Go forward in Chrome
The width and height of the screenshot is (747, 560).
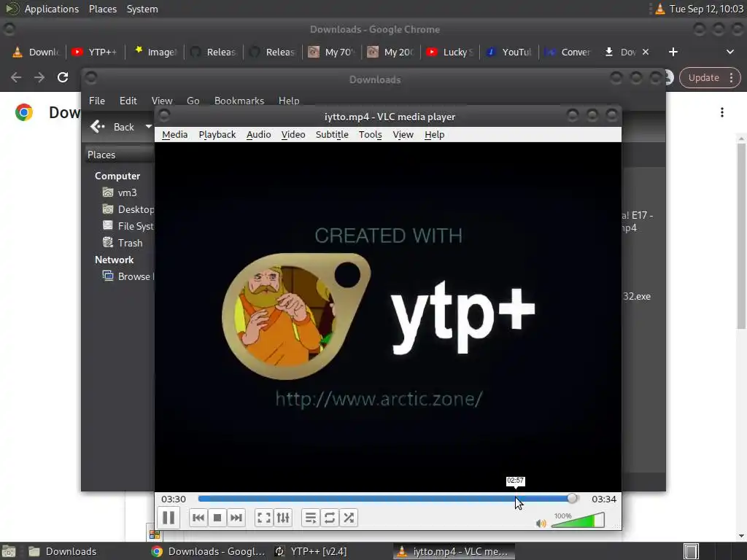39,77
